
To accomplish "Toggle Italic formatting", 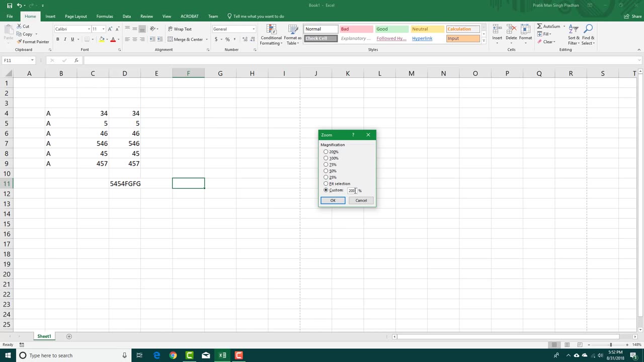I will pyautogui.click(x=65, y=39).
